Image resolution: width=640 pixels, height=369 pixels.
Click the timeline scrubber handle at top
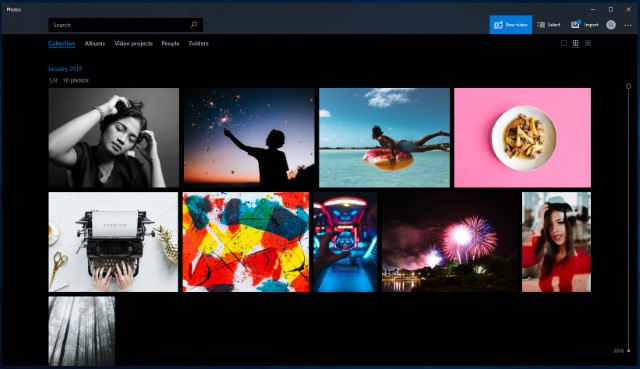(x=628, y=86)
